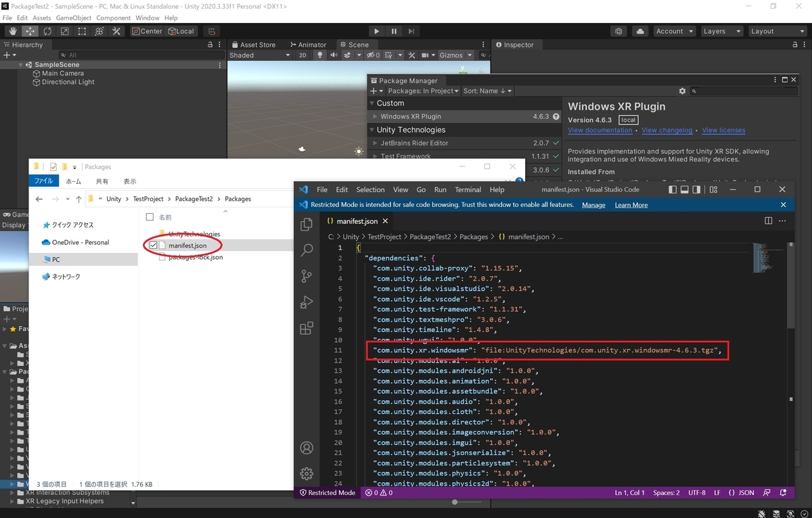Open File Explorer 表示 ribbon tab

click(x=130, y=181)
